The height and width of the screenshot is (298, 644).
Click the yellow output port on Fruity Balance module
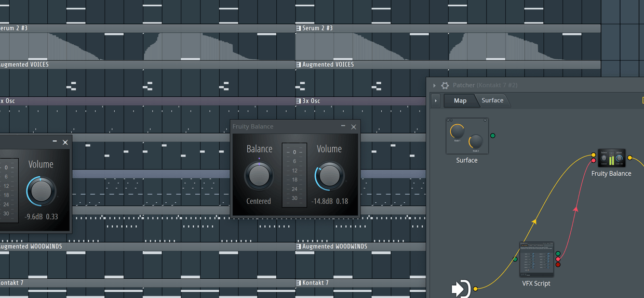pos(630,158)
